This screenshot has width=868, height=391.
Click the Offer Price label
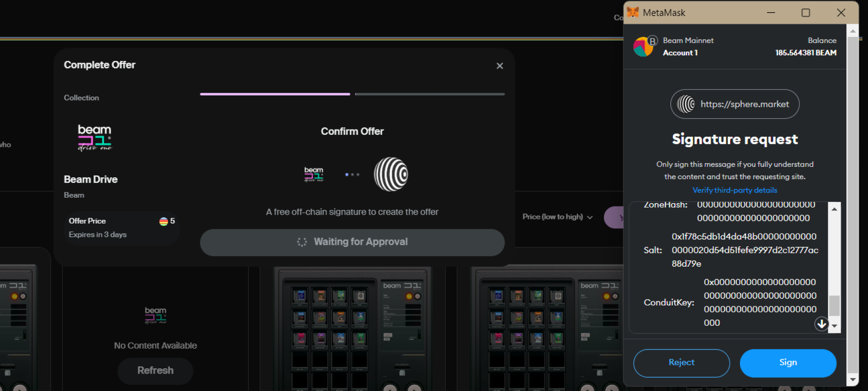[x=87, y=221]
